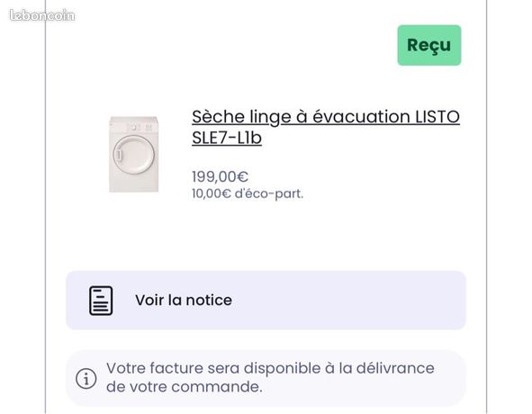This screenshot has width=532, height=414.
Task: Click the SLE7-L1b model name link text
Action: (227, 138)
